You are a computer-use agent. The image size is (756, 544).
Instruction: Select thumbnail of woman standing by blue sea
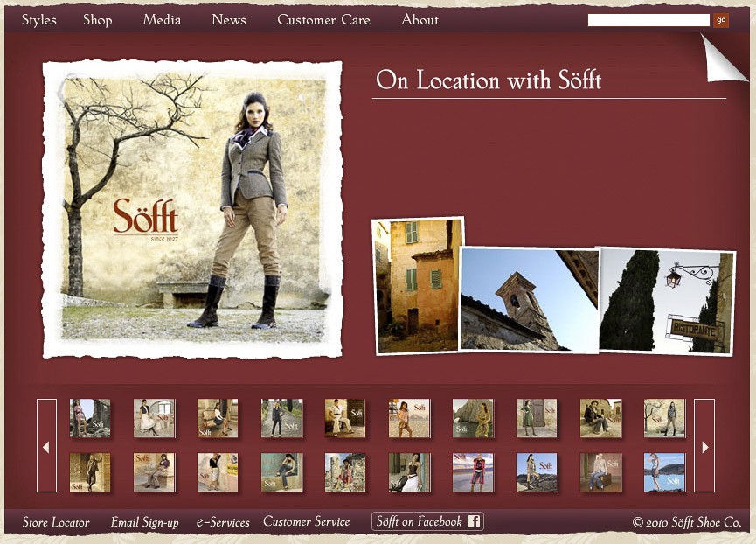(x=664, y=472)
